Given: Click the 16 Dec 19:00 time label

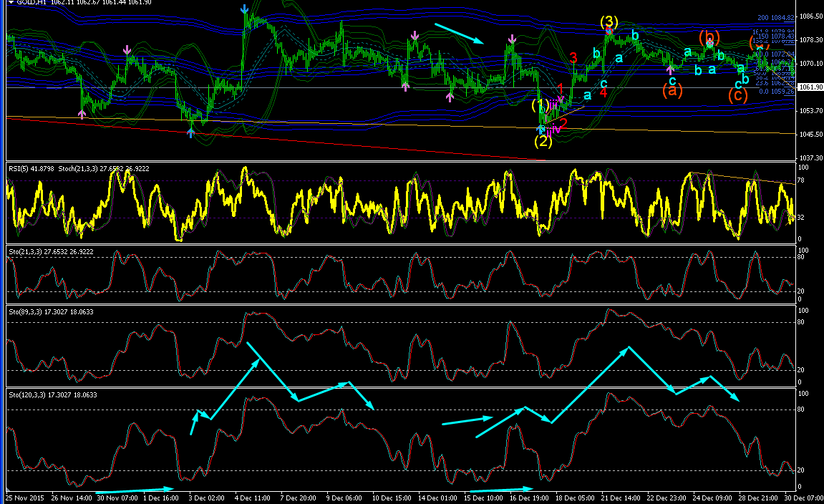Looking at the screenshot, I should 530,498.
